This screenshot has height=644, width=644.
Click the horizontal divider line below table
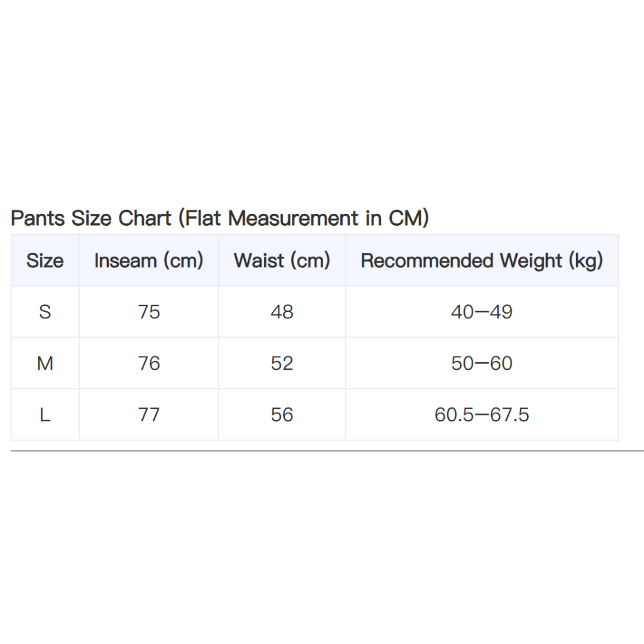[x=327, y=450]
